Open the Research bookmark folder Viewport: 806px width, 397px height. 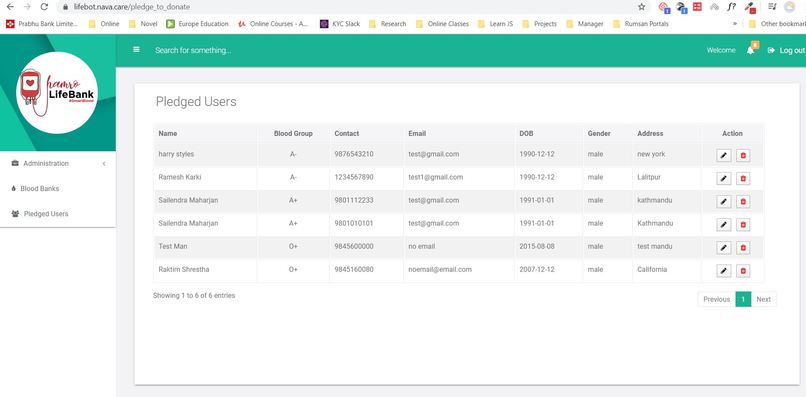pos(388,24)
